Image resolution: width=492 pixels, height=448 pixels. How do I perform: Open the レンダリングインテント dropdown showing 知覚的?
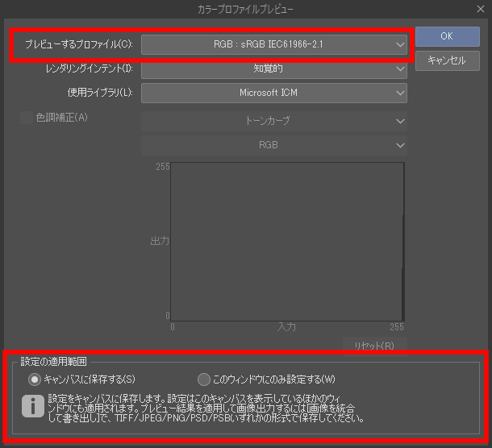click(x=274, y=68)
